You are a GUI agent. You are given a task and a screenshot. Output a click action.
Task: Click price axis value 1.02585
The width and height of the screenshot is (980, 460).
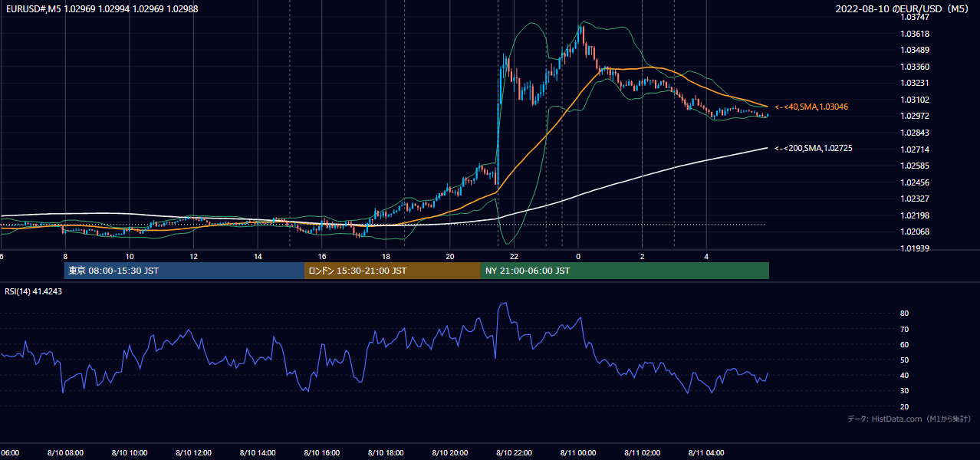click(x=916, y=166)
